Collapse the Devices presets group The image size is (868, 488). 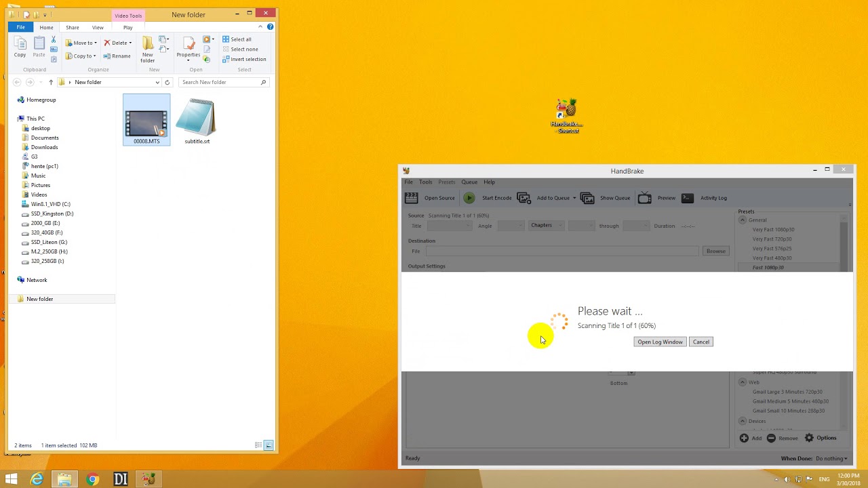click(x=743, y=421)
